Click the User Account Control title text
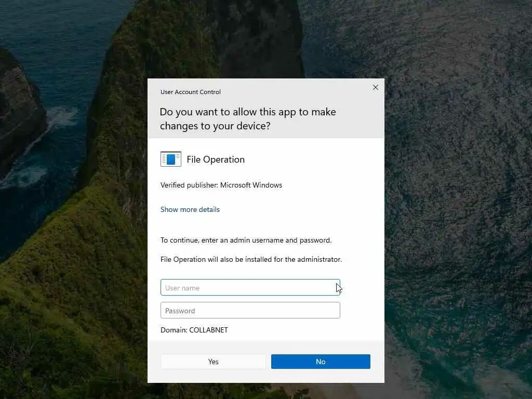The width and height of the screenshot is (532, 399). click(190, 92)
